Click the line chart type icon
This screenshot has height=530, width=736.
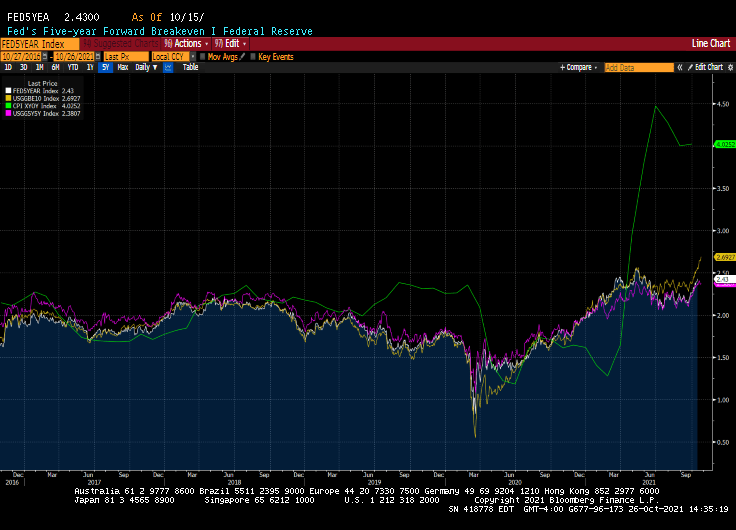click(x=168, y=67)
